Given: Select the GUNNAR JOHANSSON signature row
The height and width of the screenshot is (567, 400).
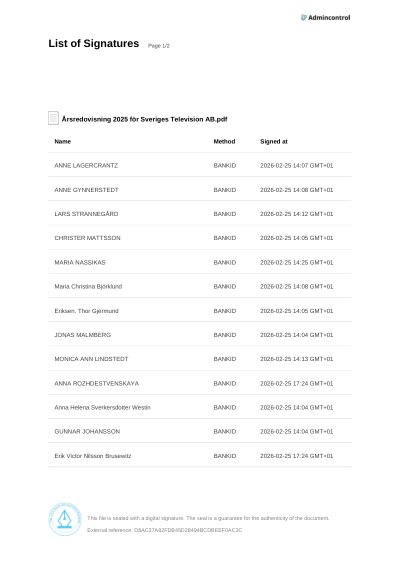Looking at the screenshot, I should [x=200, y=431].
